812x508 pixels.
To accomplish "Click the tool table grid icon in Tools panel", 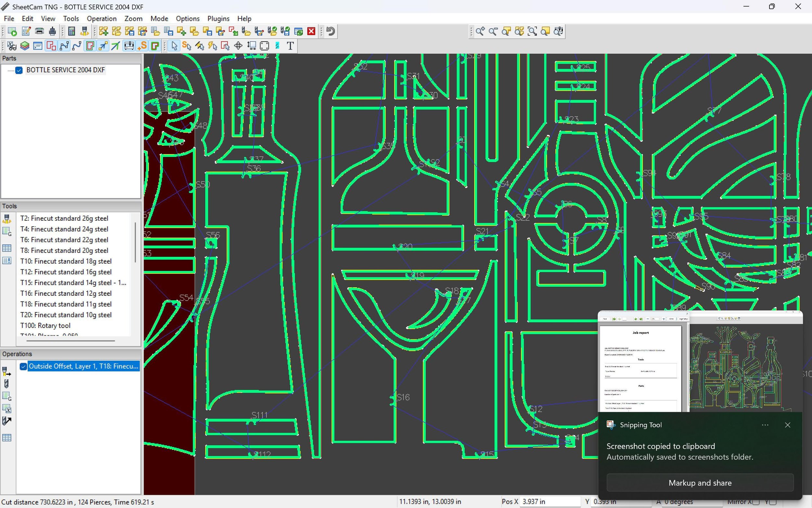I will (7, 248).
